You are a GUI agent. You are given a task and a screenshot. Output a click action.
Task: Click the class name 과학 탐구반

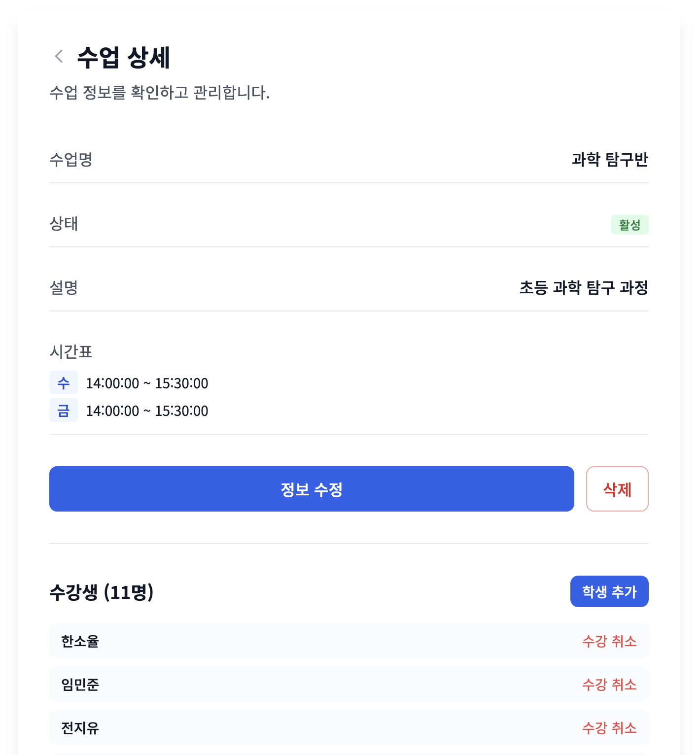click(610, 159)
